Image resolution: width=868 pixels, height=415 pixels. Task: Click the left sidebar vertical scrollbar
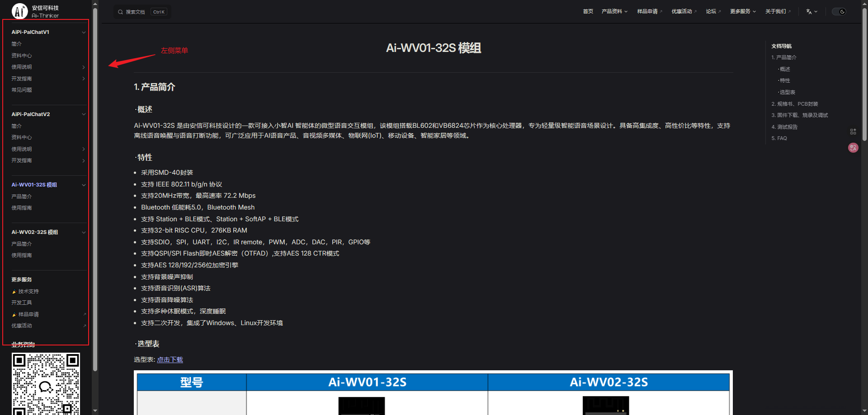click(95, 181)
